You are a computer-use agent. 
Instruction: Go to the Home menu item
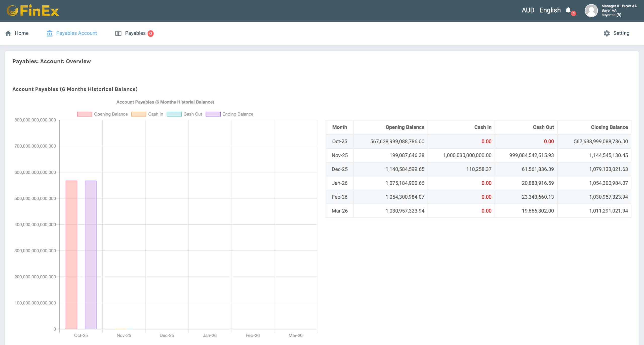click(x=22, y=33)
